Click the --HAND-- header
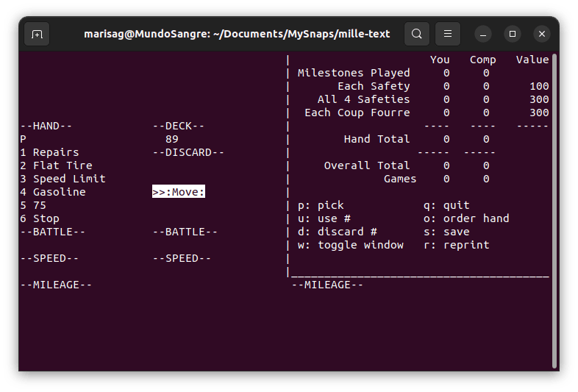 [46, 126]
